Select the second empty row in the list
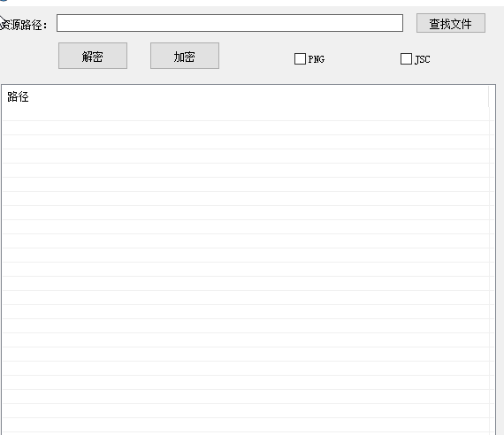 pos(246,128)
